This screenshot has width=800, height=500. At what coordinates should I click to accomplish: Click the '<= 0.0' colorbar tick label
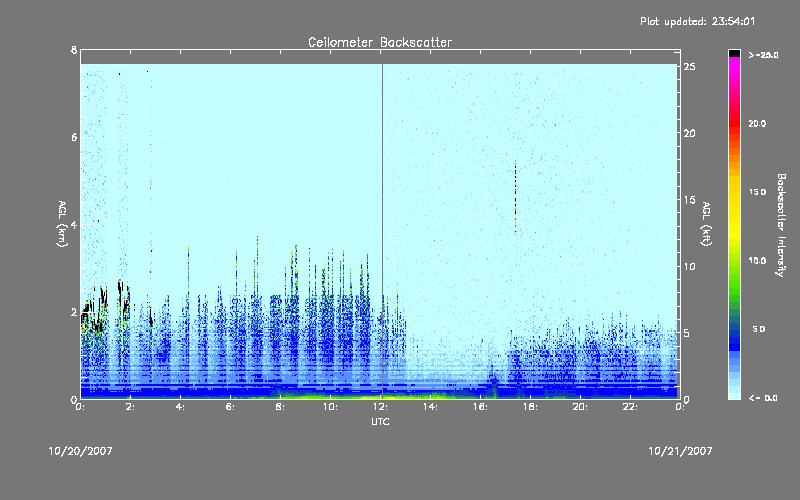pos(763,398)
